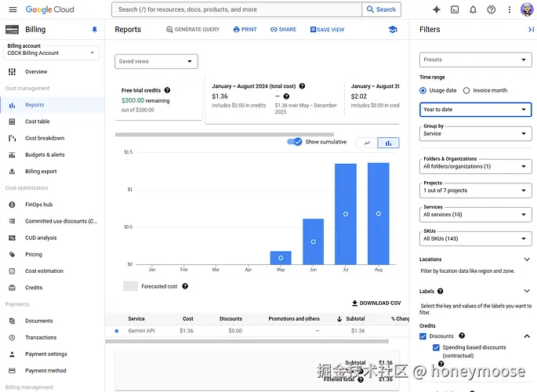Click help icon next to Discounts checkbox
This screenshot has height=392, width=537.
point(462,336)
